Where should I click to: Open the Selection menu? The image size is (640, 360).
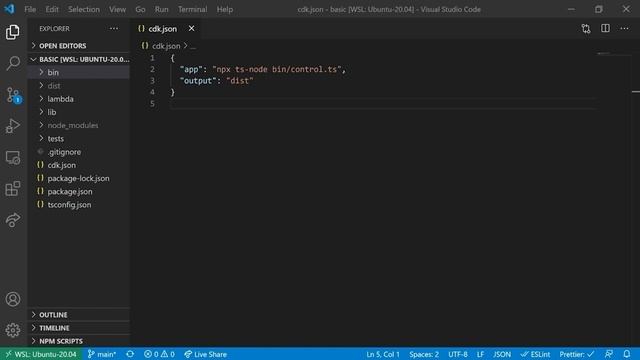tap(84, 9)
